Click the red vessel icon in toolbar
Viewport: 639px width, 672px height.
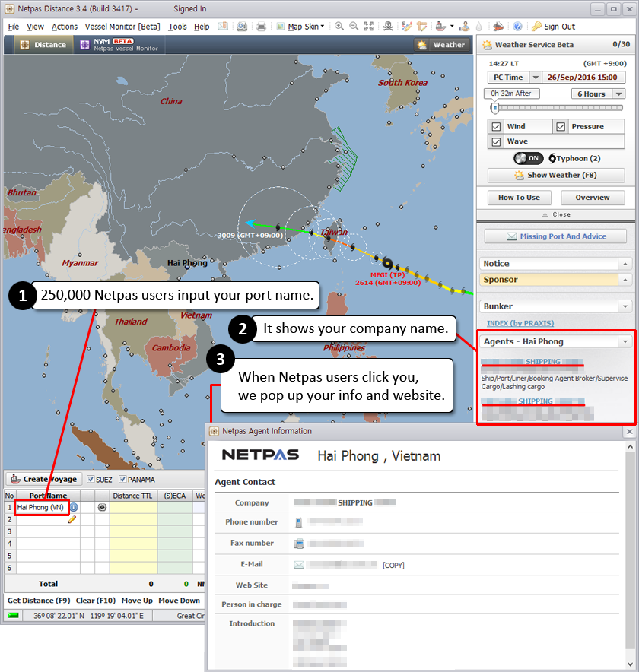(x=498, y=27)
